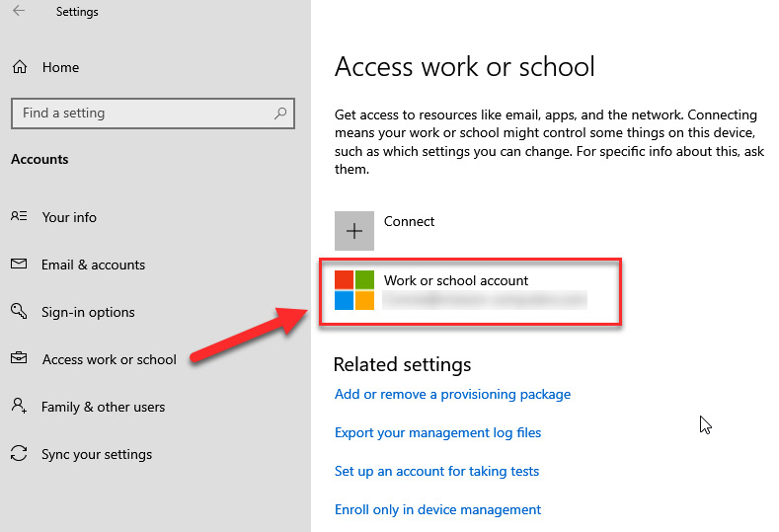
Task: Click the Your info person-card icon
Action: 19,216
